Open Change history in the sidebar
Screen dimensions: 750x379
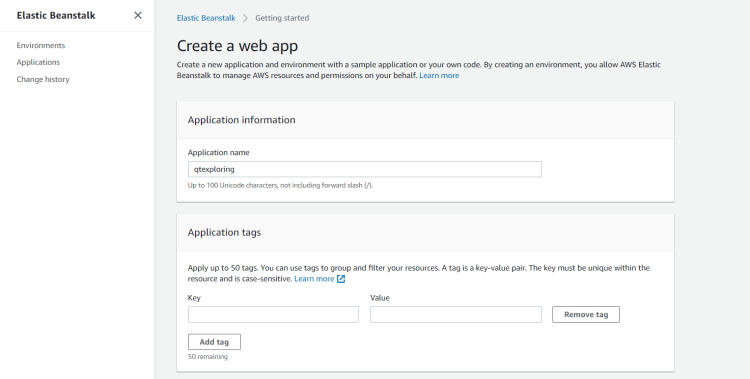pyautogui.click(x=43, y=79)
